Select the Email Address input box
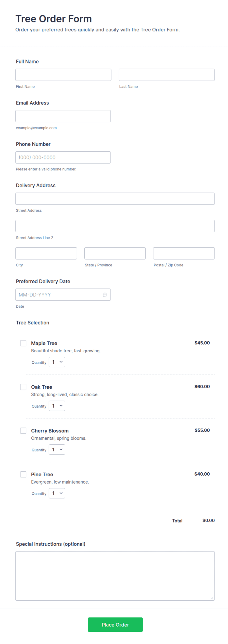Viewport: 228px width, 644px height. click(x=63, y=116)
